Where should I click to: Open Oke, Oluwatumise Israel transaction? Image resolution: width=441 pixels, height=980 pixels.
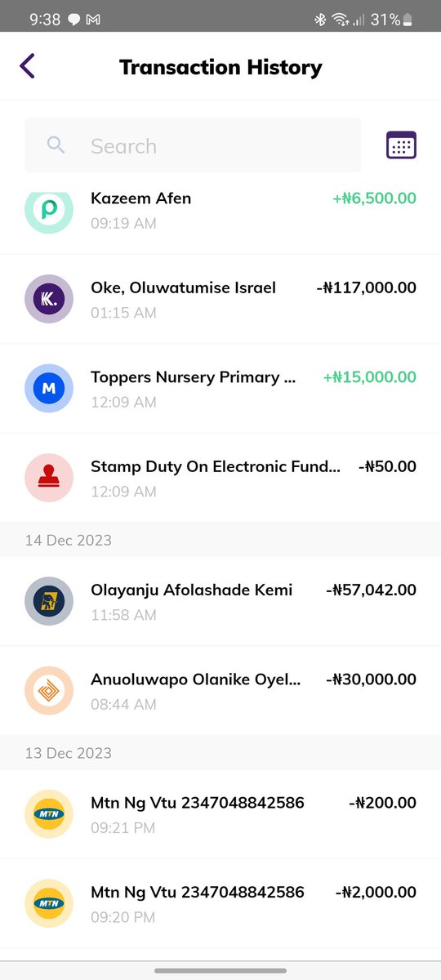220,299
